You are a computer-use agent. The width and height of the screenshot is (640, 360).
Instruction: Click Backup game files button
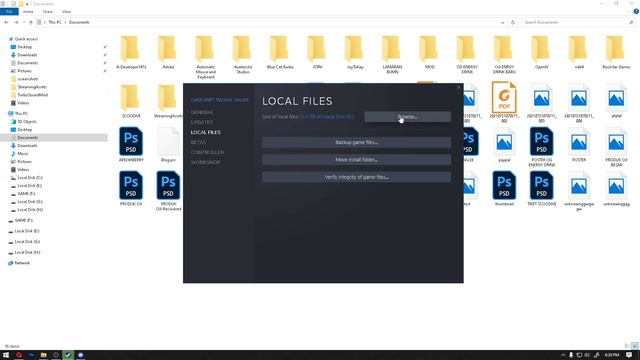pyautogui.click(x=356, y=142)
